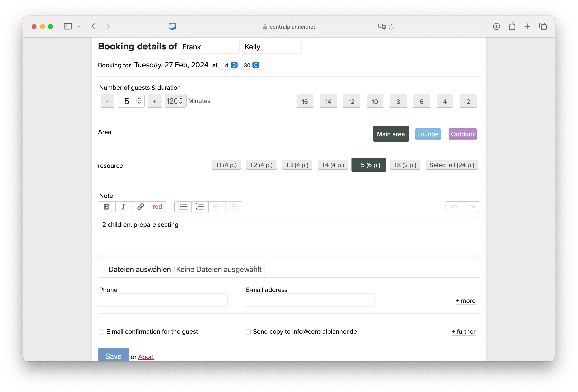Set guest count to 16
The height and width of the screenshot is (392, 578).
pos(305,101)
